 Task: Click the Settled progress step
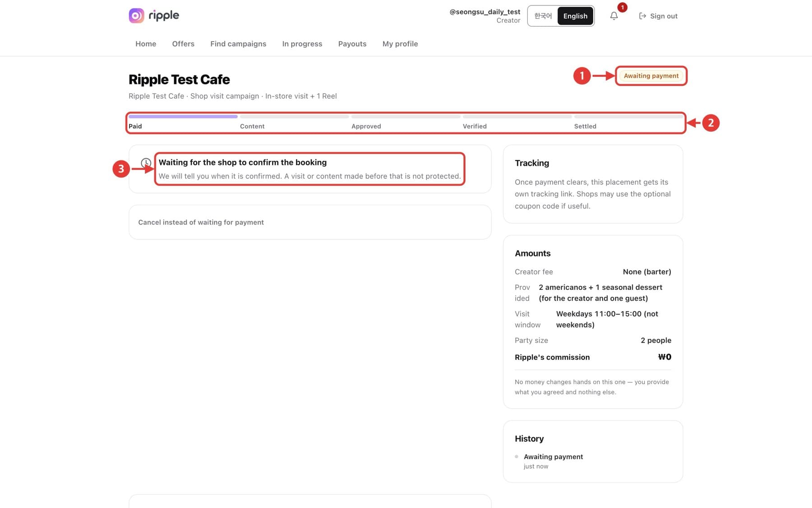(628, 122)
